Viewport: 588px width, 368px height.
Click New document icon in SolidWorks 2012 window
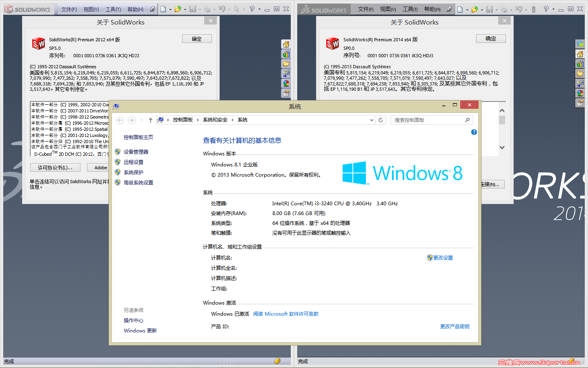(163, 9)
